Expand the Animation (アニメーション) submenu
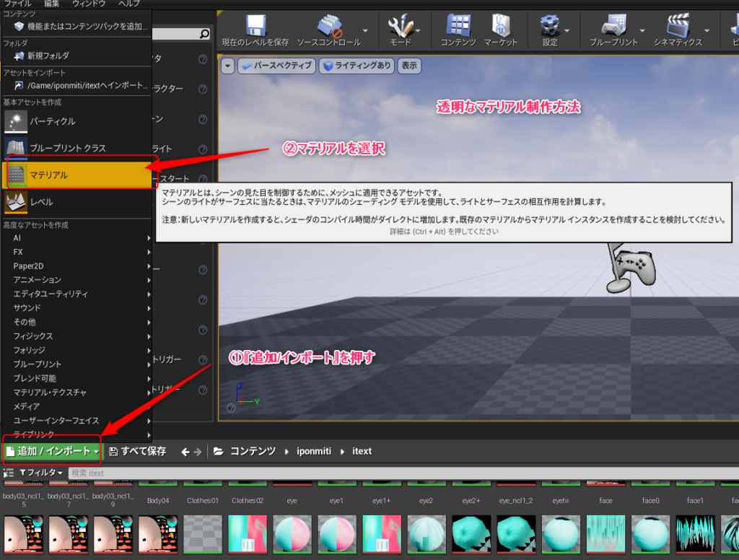Image resolution: width=739 pixels, height=560 pixels. [149, 280]
